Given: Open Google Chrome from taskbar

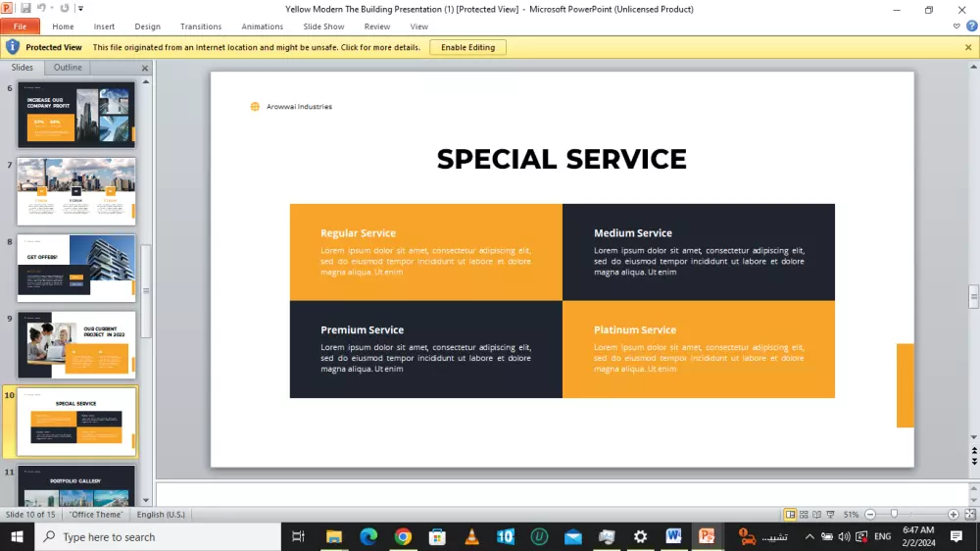Looking at the screenshot, I should pos(403,536).
